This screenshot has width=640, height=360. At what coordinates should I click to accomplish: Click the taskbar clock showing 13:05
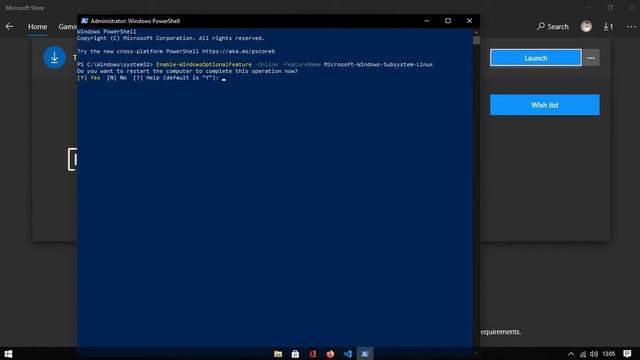609,354
